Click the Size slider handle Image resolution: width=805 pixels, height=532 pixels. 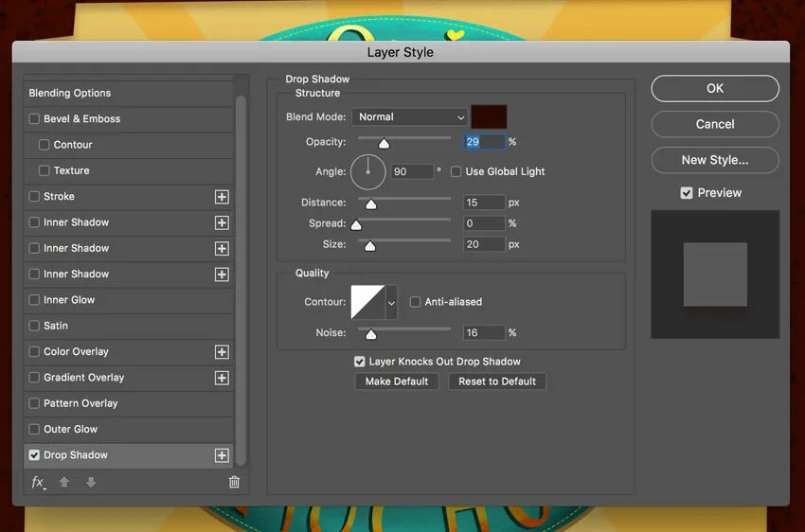coord(369,246)
